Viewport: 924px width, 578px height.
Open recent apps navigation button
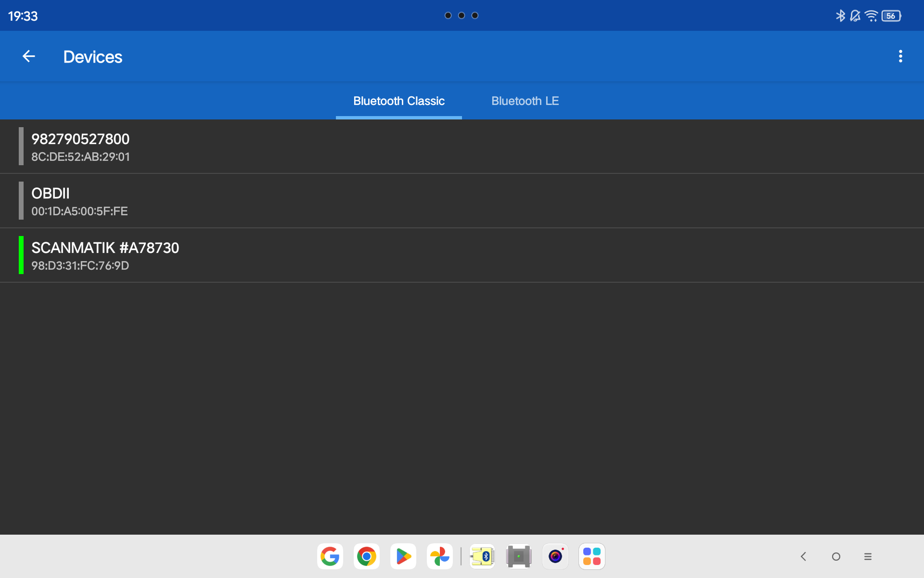click(868, 556)
